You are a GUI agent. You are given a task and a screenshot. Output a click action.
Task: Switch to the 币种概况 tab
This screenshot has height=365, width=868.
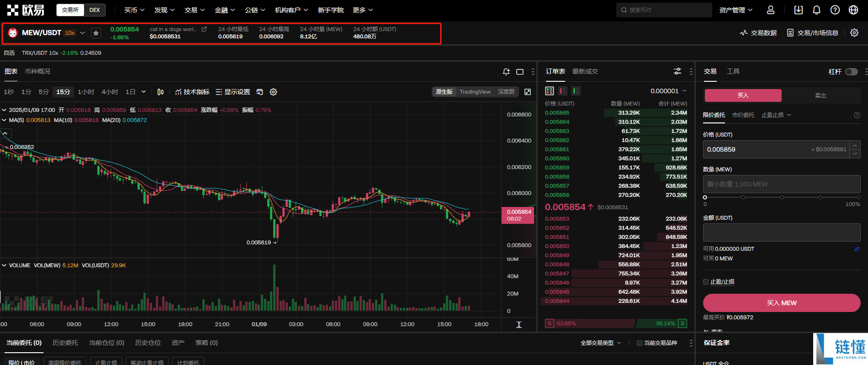pos(37,71)
